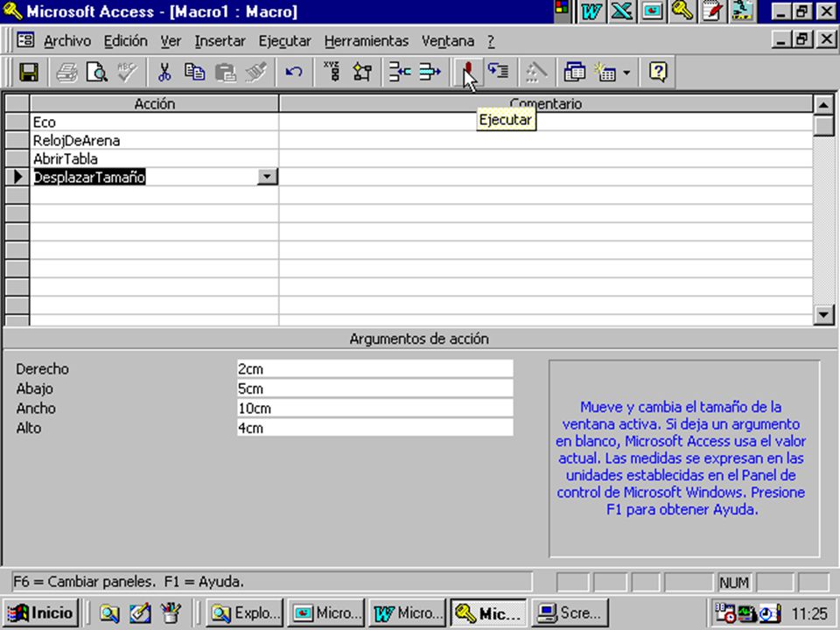840x630 pixels.
Task: Open the Ventana menu
Action: point(448,41)
